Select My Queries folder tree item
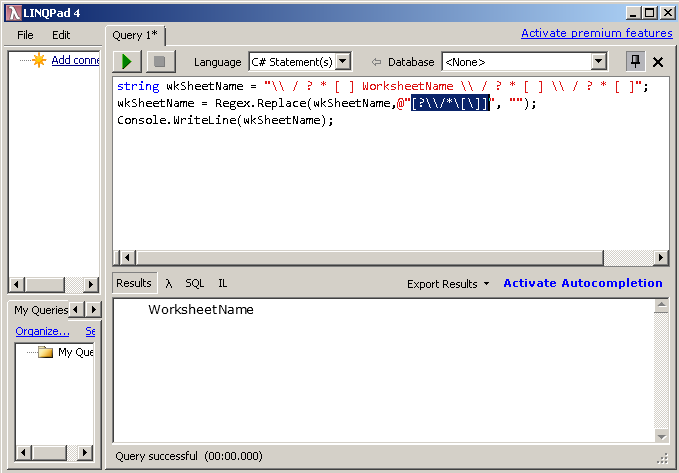This screenshot has width=679, height=473. pyautogui.click(x=76, y=352)
